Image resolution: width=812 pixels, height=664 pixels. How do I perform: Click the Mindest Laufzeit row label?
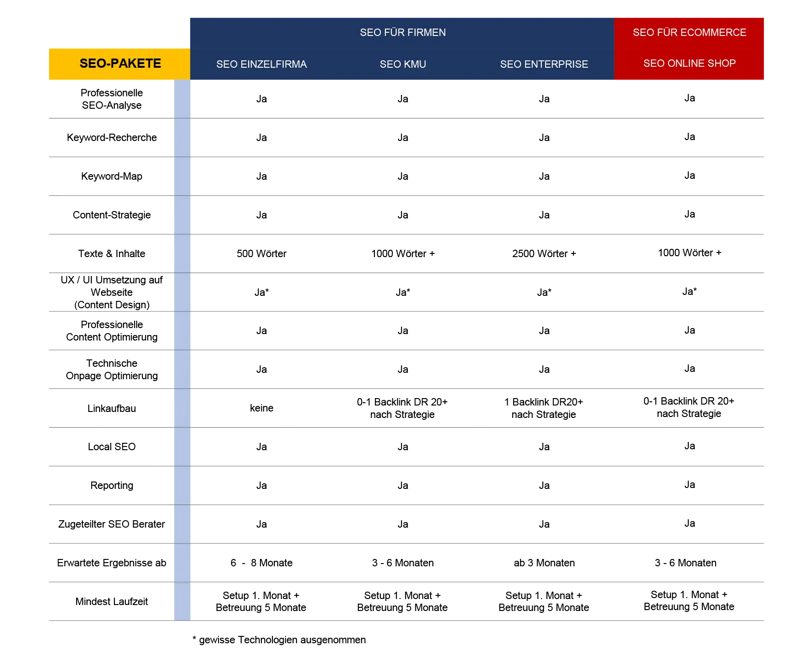point(112,602)
